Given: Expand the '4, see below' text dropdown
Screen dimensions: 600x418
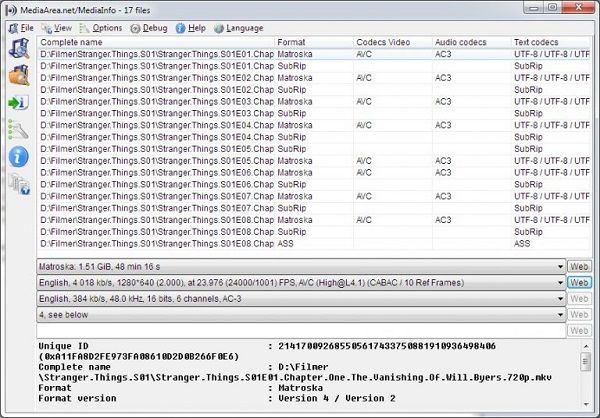Looking at the screenshot, I should tap(301, 315).
